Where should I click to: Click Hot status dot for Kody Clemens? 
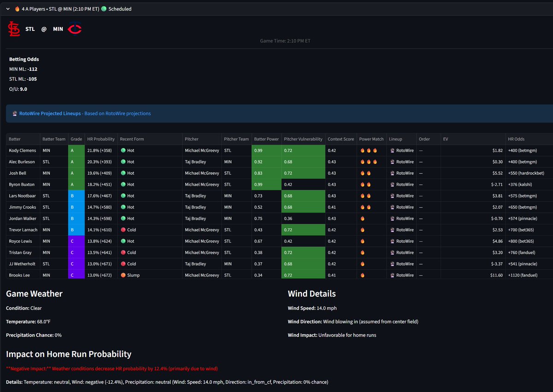(x=123, y=150)
